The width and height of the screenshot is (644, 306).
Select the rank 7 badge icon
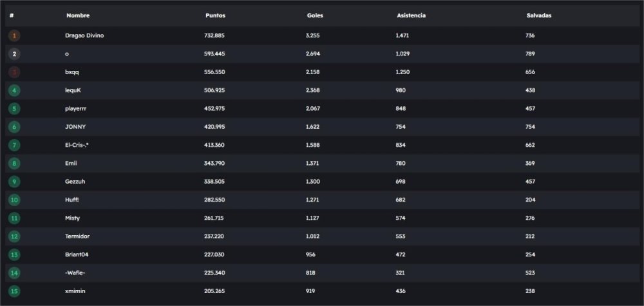coord(14,146)
